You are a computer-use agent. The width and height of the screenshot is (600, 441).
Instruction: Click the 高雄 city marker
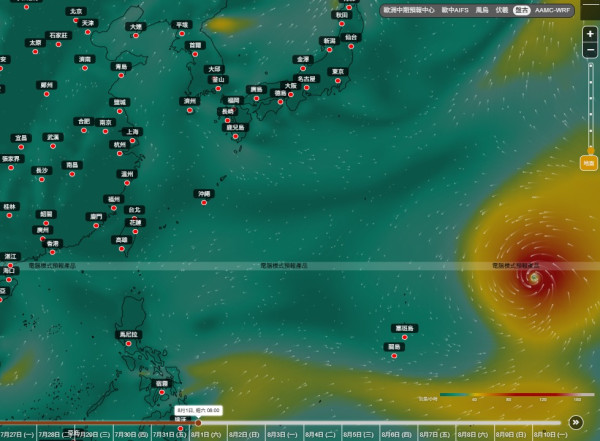[x=122, y=249]
